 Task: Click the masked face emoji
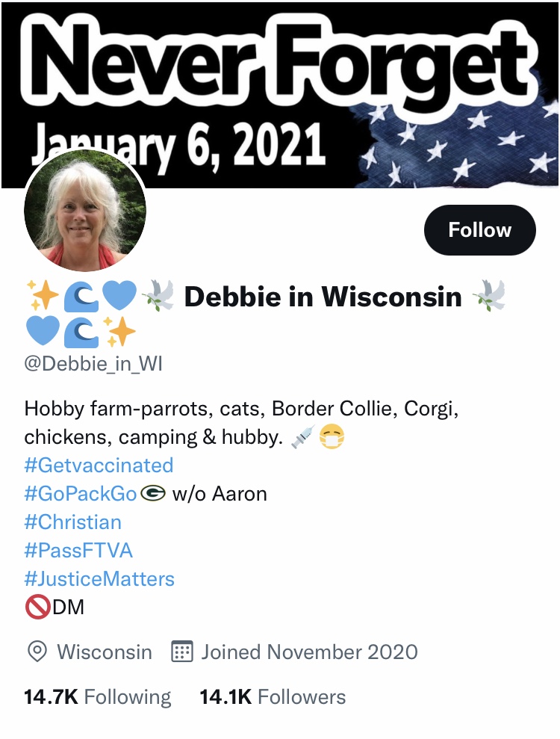point(332,436)
